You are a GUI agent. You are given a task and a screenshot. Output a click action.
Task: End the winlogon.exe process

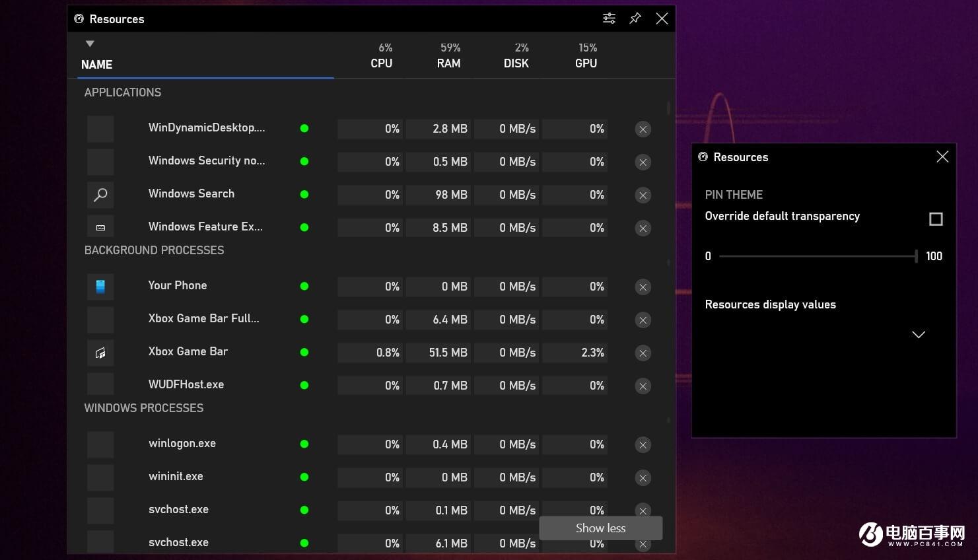tap(643, 444)
